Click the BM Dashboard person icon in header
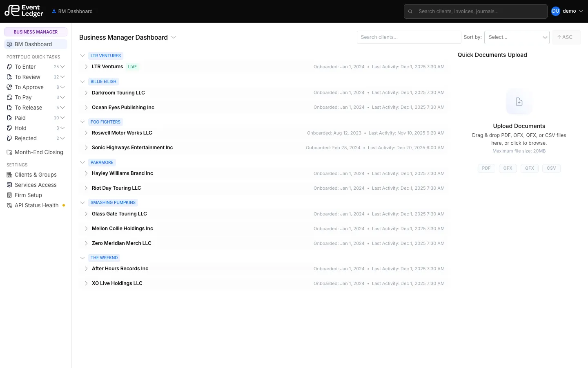The height and width of the screenshot is (368, 588). tap(54, 11)
